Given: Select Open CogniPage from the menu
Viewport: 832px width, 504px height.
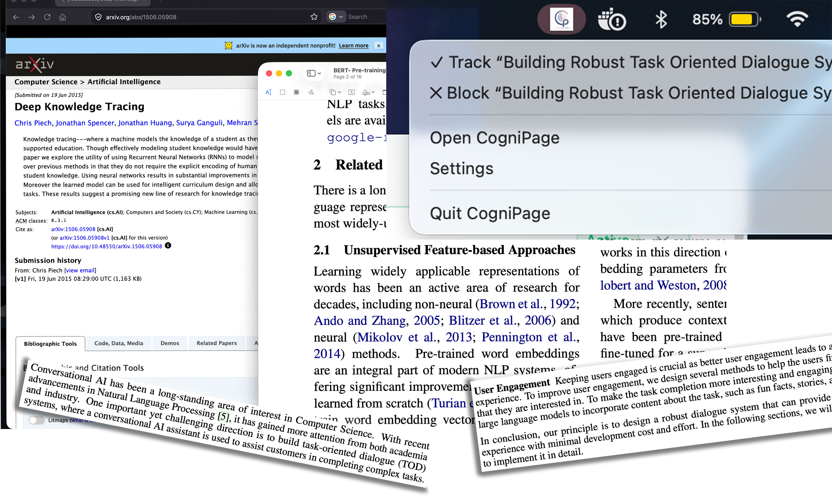Looking at the screenshot, I should [x=494, y=138].
